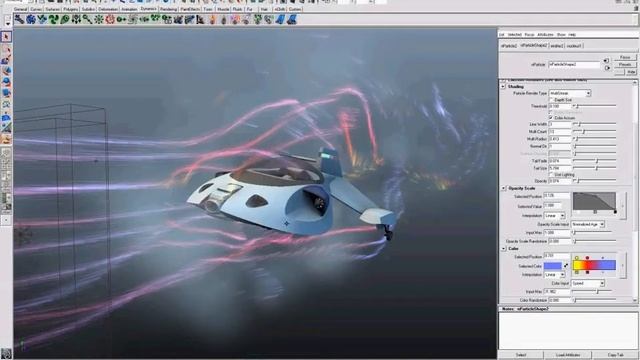The width and height of the screenshot is (640, 360).
Task: Open the Attributes menu in Attribute Editor
Action: [x=545, y=35]
